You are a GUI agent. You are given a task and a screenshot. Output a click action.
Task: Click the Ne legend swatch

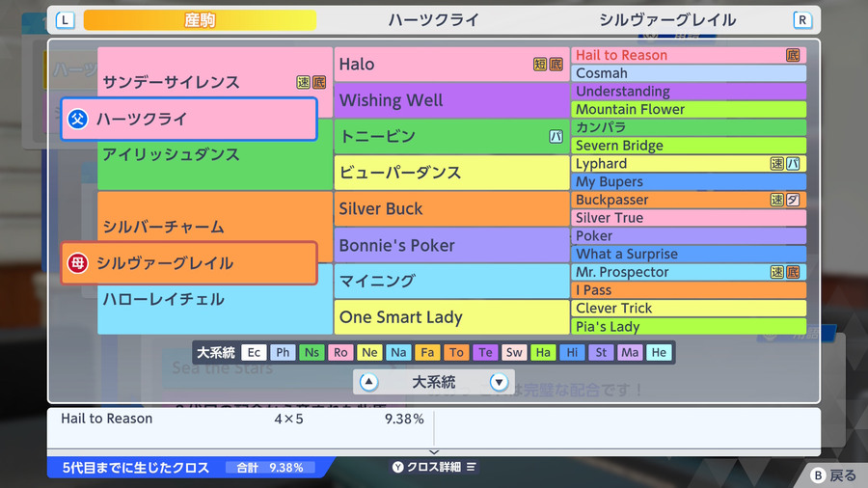(x=369, y=352)
